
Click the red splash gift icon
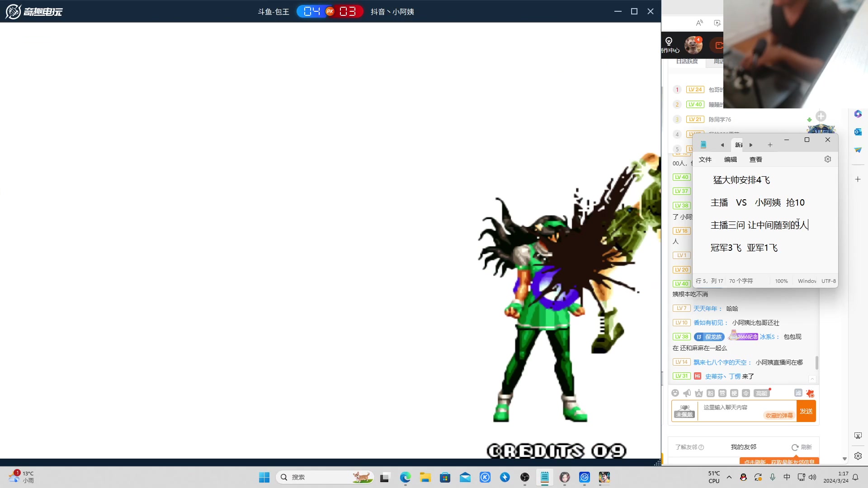click(810, 393)
